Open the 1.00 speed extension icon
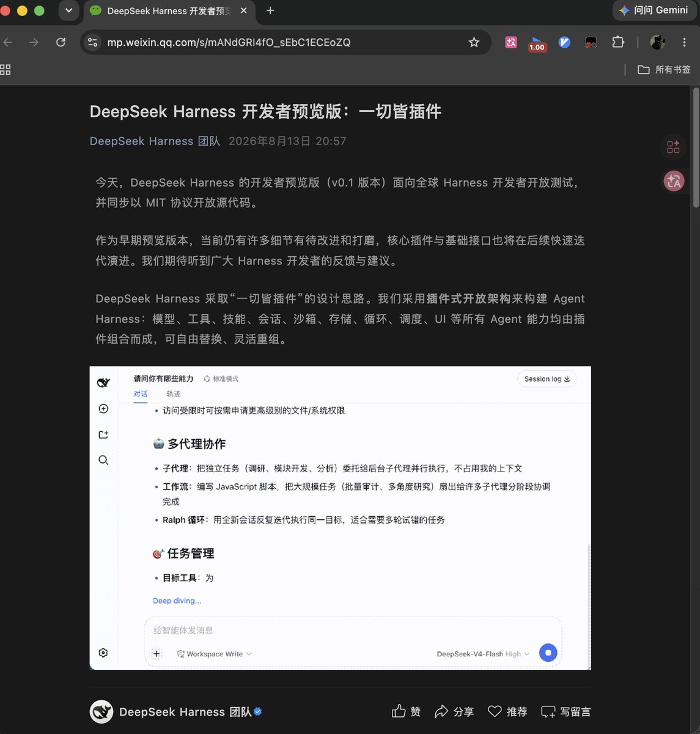700x734 pixels. pos(537,43)
